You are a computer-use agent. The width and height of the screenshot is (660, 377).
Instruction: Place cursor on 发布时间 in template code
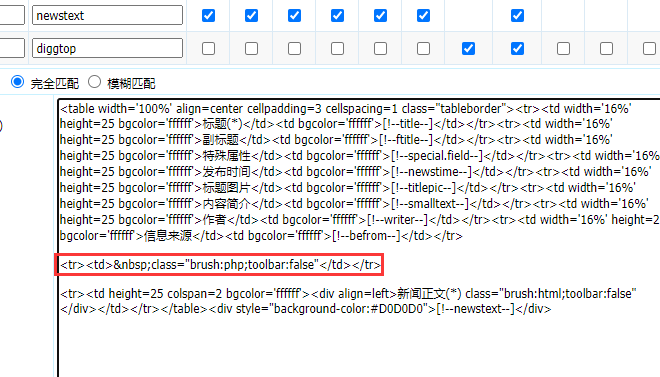[x=226, y=172]
